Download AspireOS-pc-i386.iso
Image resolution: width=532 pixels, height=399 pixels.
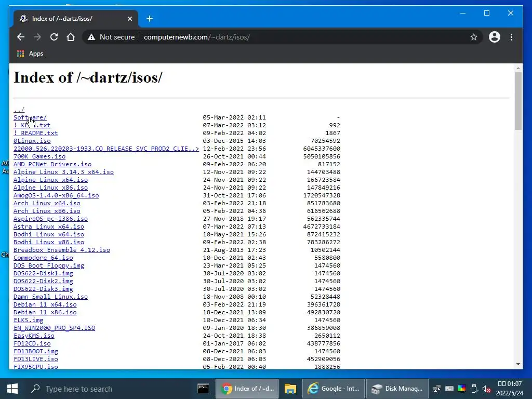click(x=50, y=219)
